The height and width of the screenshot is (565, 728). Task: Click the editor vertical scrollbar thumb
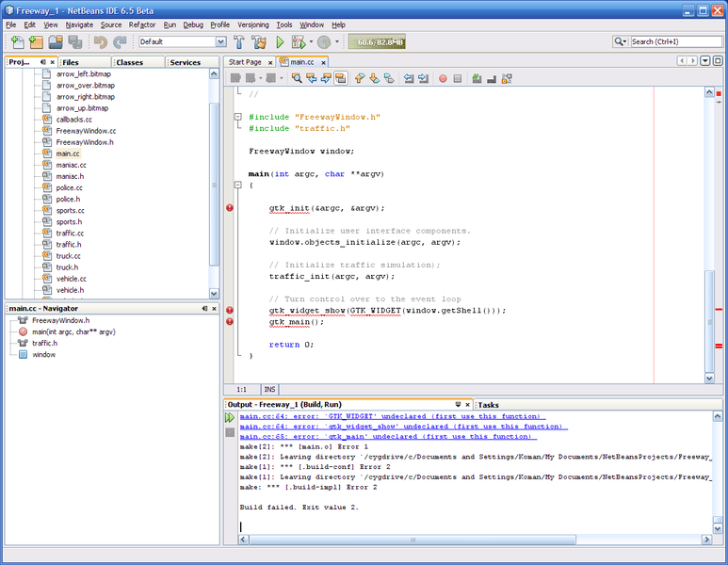(x=709, y=321)
